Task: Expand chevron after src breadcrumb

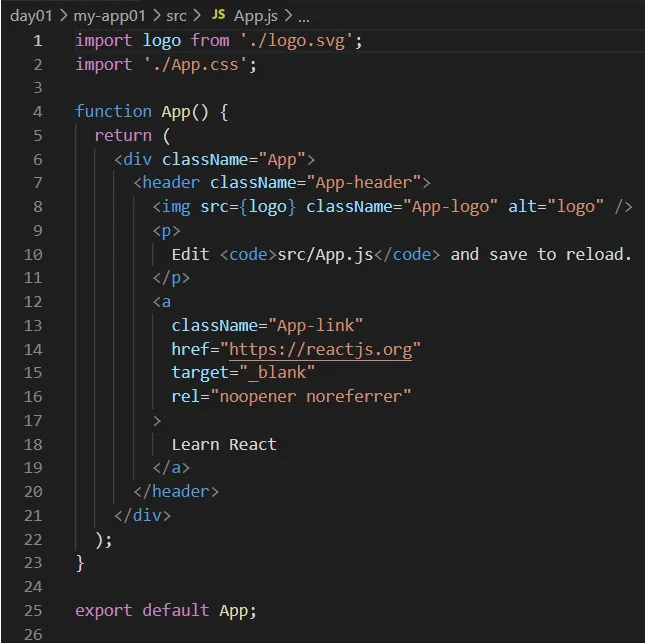Action: (x=197, y=16)
